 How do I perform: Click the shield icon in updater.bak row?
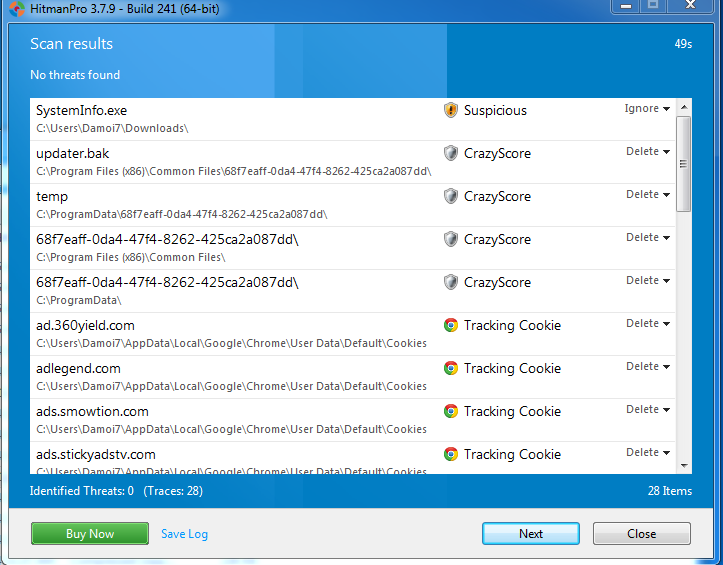pyautogui.click(x=450, y=153)
